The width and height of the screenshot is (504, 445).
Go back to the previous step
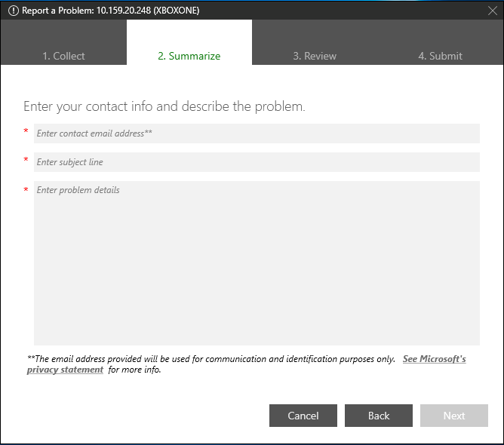click(x=379, y=416)
